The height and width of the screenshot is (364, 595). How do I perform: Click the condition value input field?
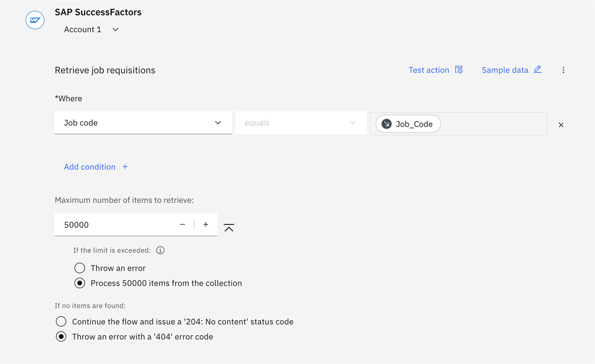coord(459,123)
